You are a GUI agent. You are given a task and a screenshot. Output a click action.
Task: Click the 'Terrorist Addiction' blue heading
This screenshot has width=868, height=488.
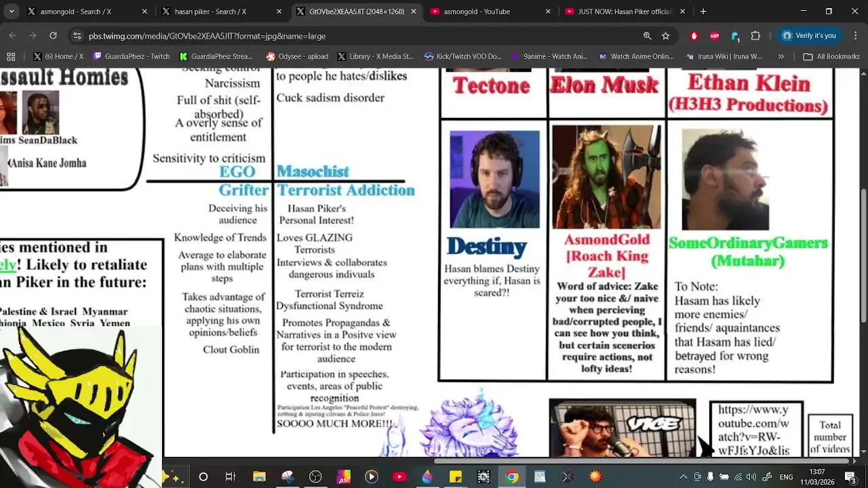point(346,190)
